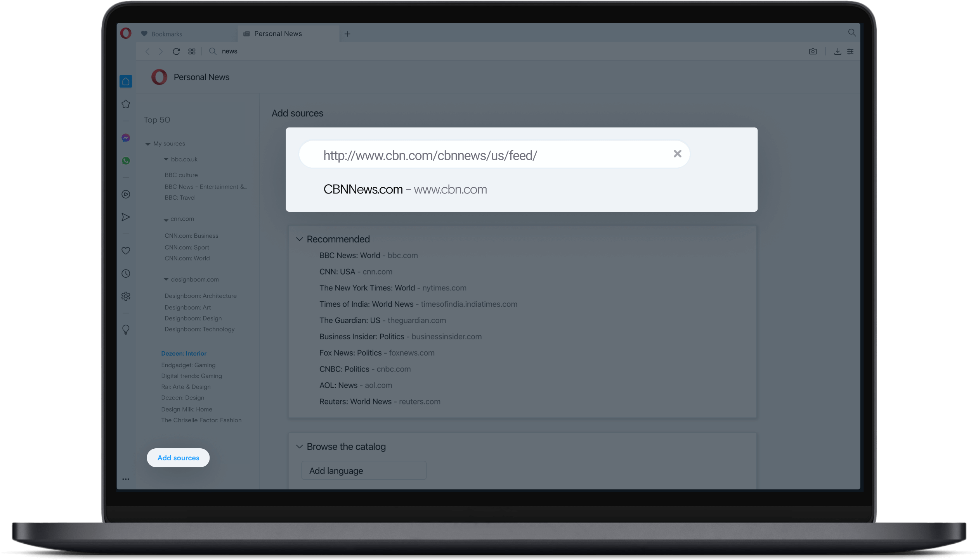Open sidebar Settings gear icon

coord(126,296)
